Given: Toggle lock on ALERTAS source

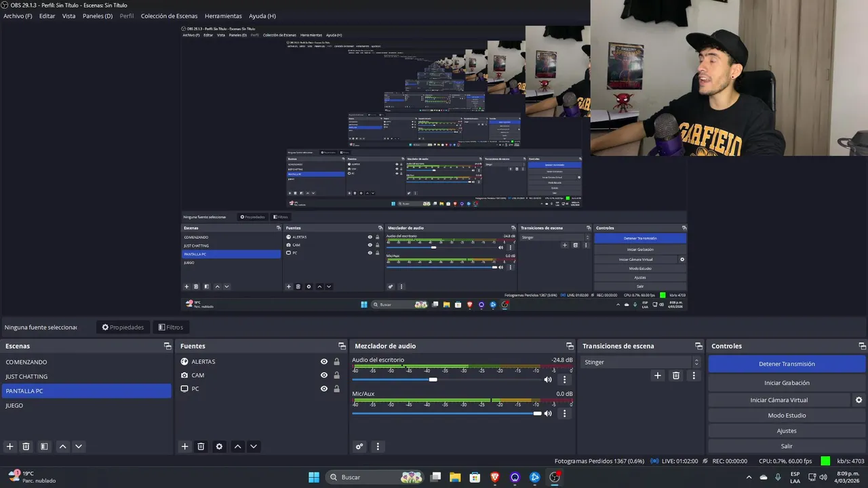Looking at the screenshot, I should pos(336,362).
